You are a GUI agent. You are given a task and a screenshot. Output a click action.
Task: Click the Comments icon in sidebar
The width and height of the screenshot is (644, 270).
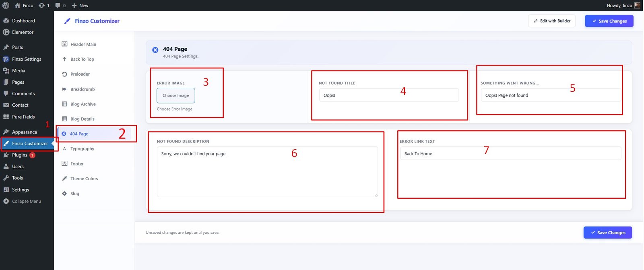point(6,93)
